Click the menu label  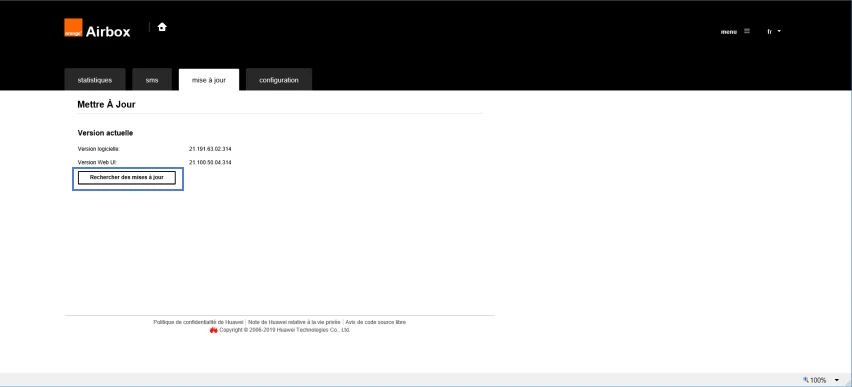coord(729,32)
